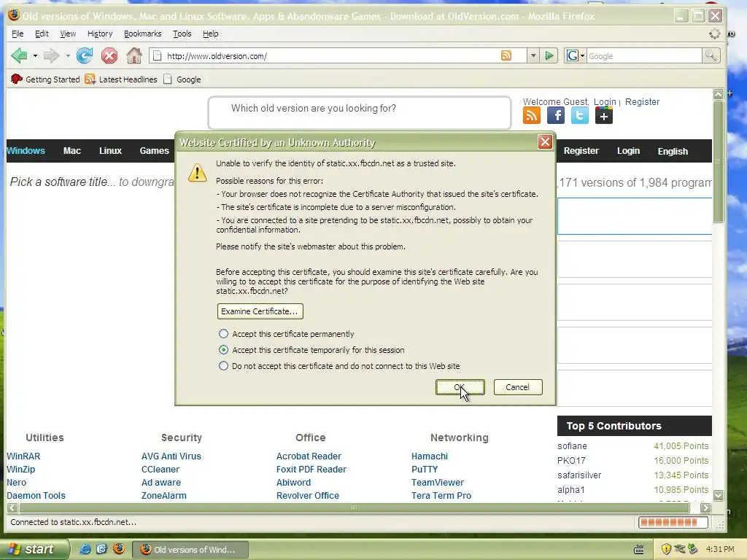Select Do not accept this certificate
This screenshot has height=560, width=747.
tap(223, 366)
